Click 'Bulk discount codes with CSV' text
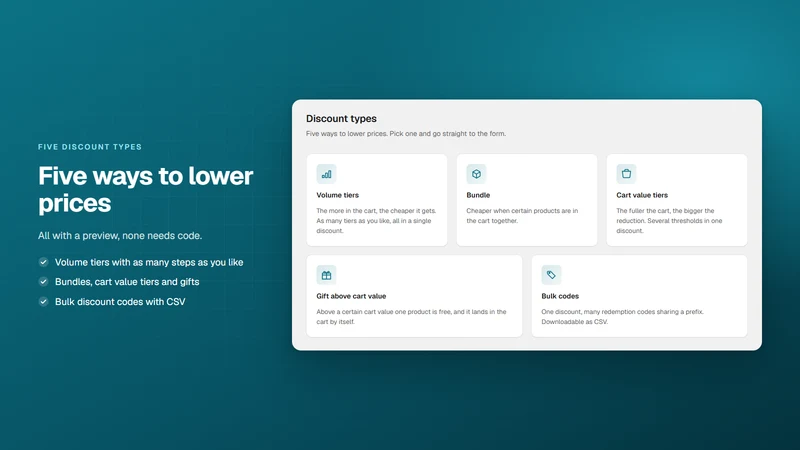Screen dimensions: 800x450 120,302
